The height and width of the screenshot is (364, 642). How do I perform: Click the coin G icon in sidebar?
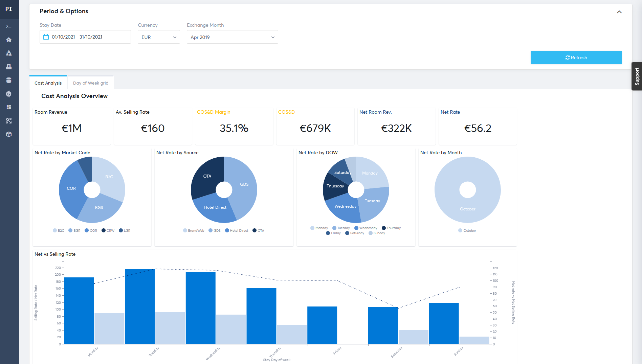click(x=9, y=94)
